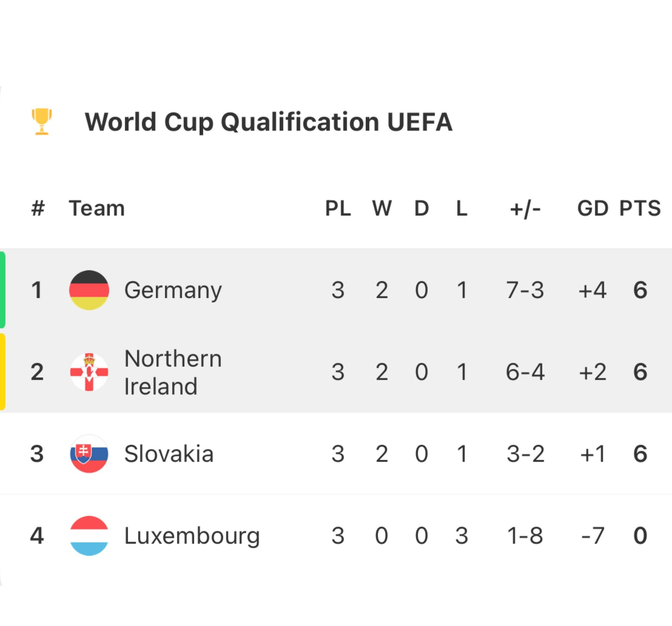This screenshot has width=672, height=626.
Task: Click the yellow playoff marker beside Northern Ireland
Action: (2, 372)
